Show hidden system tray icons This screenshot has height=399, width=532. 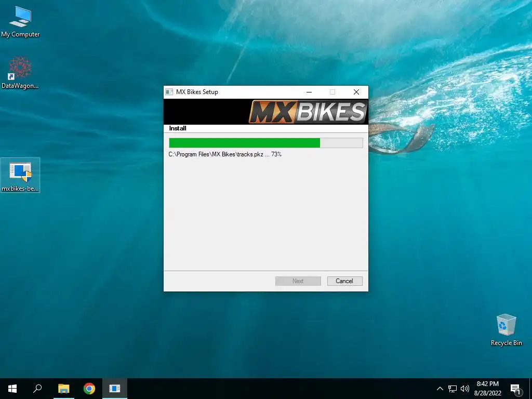point(440,389)
